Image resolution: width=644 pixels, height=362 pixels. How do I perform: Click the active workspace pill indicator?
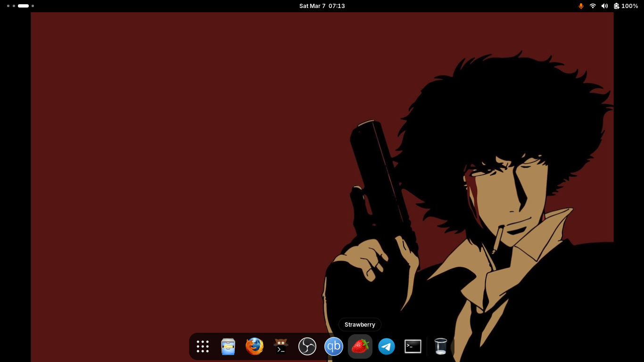coord(23,6)
